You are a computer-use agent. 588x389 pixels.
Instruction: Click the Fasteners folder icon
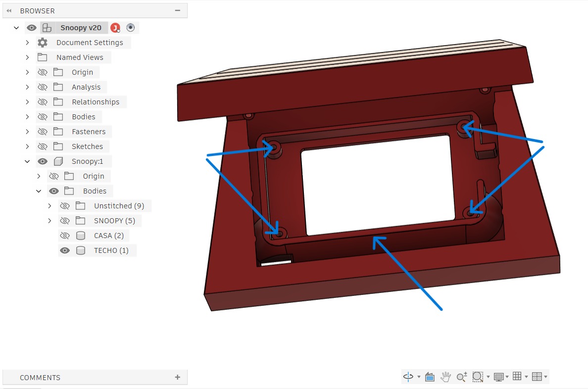58,132
